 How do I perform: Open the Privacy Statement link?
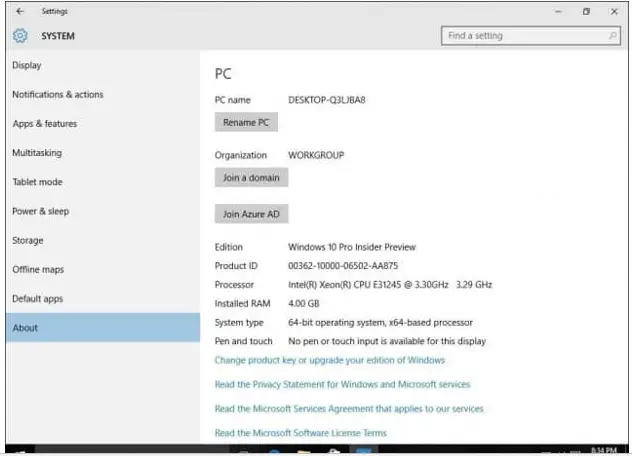tap(342, 384)
